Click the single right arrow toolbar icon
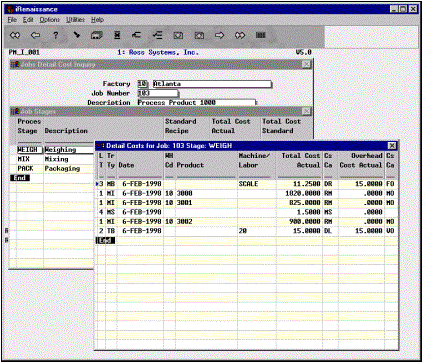 (219, 35)
